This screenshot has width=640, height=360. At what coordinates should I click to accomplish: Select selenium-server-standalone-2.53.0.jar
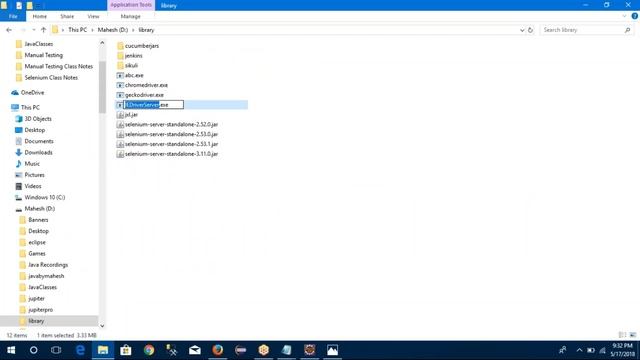[171, 134]
